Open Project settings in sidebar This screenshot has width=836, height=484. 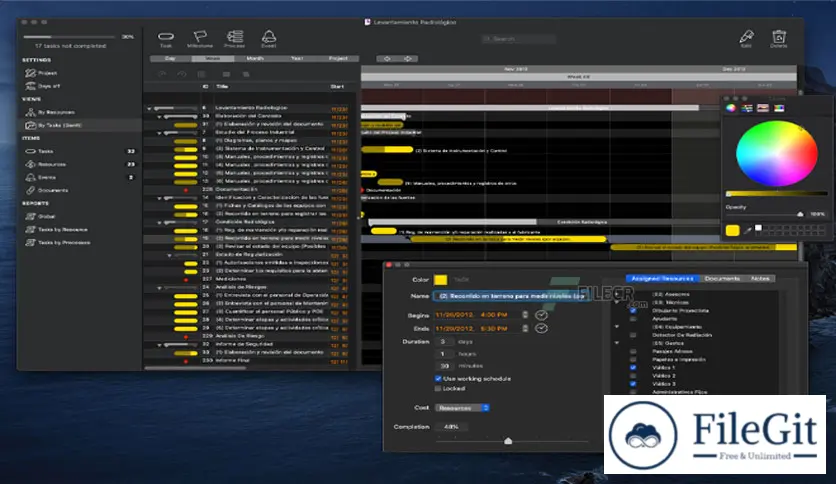(42, 73)
